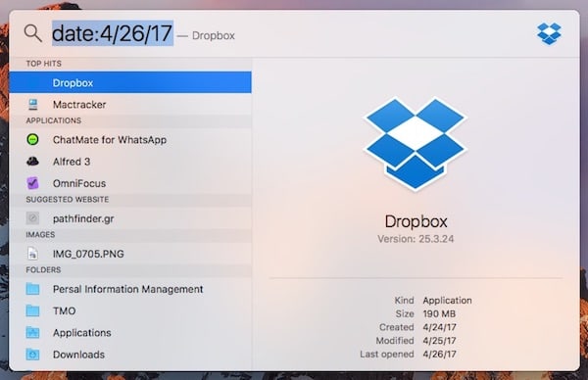Click the Version: 25.3.24 text
The width and height of the screenshot is (588, 380).
coord(416,239)
